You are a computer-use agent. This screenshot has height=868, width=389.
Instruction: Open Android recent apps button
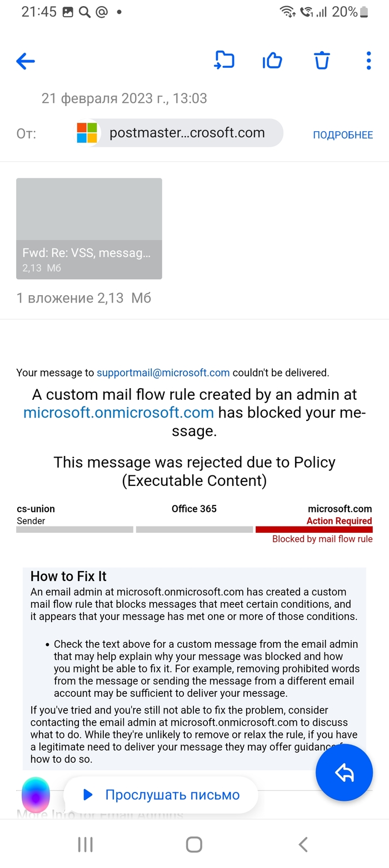point(85,845)
